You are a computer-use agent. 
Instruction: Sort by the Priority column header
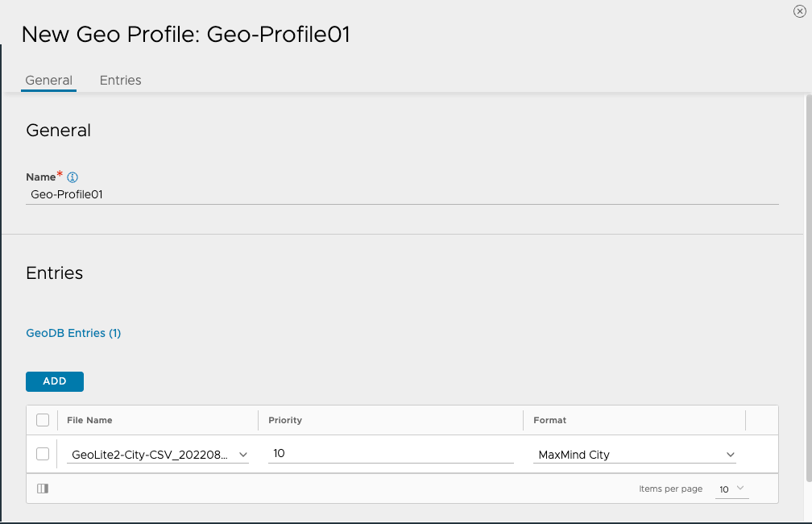click(285, 420)
